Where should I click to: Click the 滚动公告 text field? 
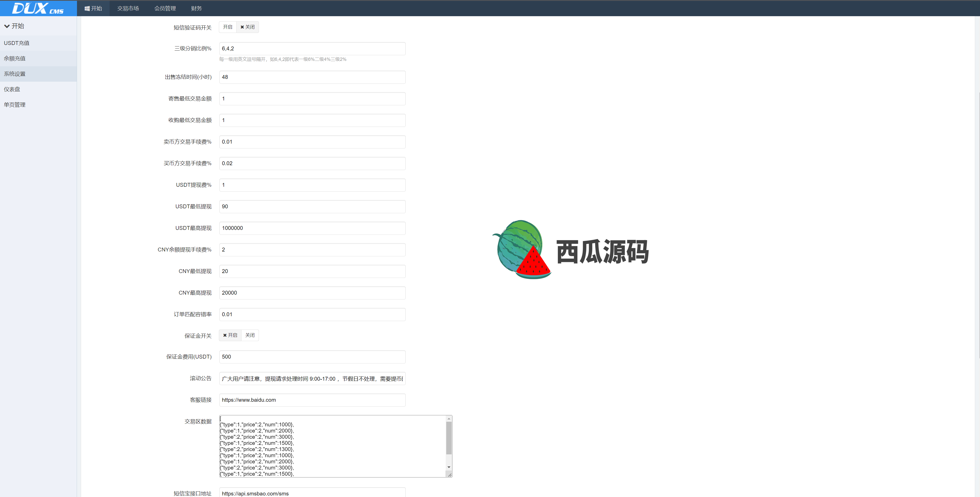click(312, 379)
